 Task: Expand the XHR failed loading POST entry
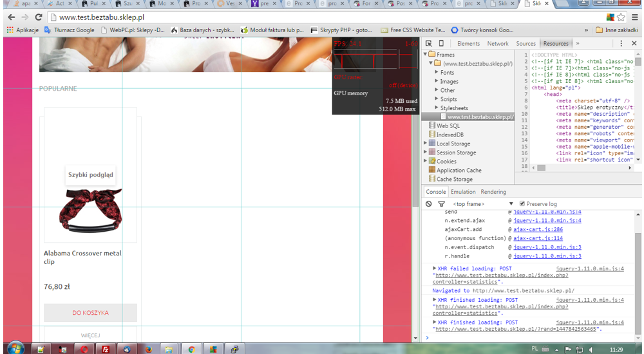pyautogui.click(x=434, y=268)
